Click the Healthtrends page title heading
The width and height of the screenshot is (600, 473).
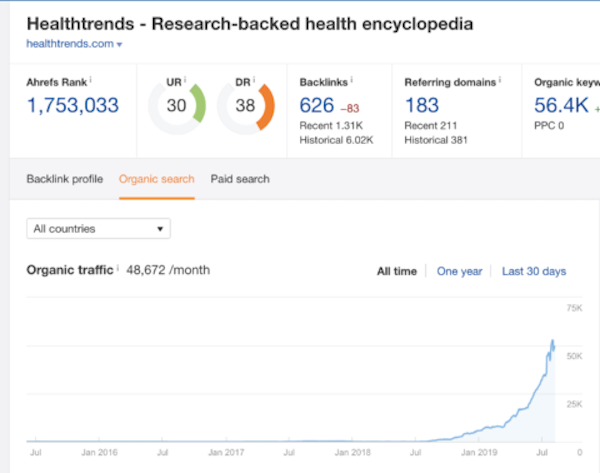point(250,24)
